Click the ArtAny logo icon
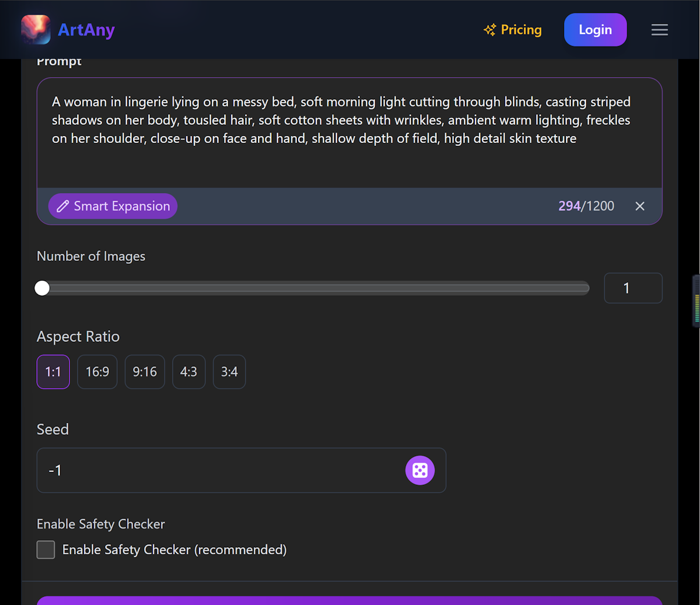 tap(35, 29)
